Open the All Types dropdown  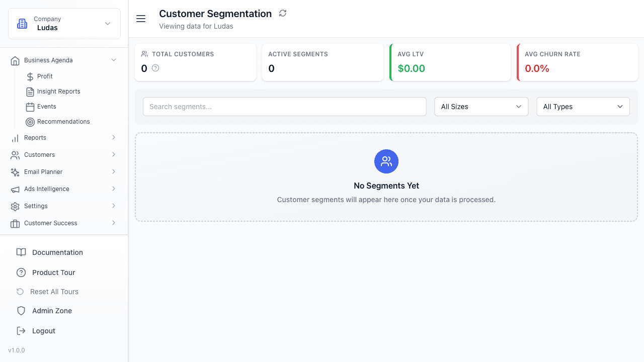(x=583, y=106)
